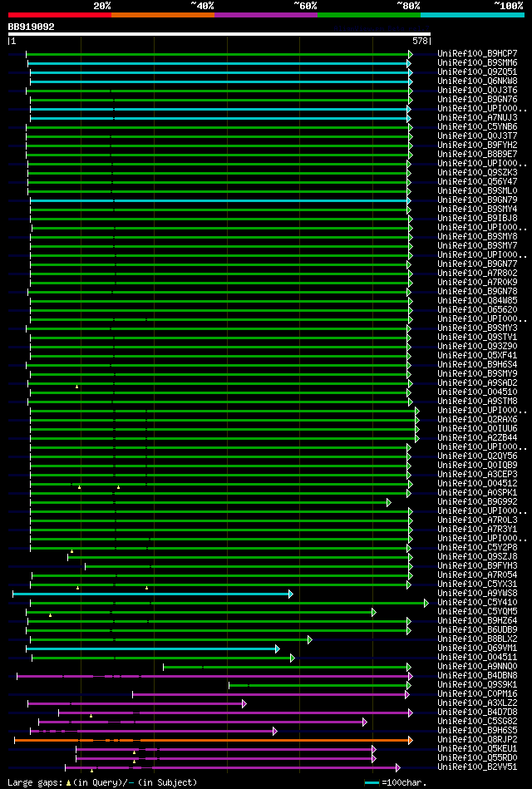Open hit UniRef100_B9GN79
The height and width of the screenshot is (789, 532).
pos(478,200)
